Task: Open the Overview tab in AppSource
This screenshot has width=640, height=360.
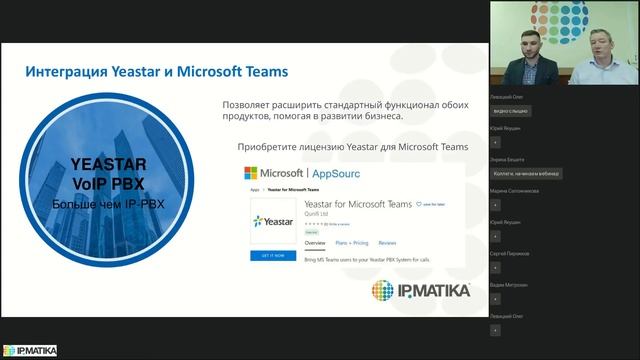Action: tap(315, 243)
